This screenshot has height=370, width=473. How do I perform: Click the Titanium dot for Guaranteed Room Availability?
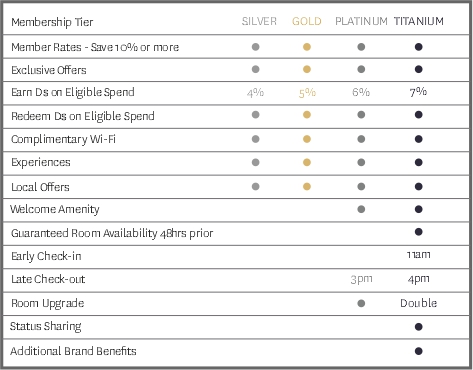[419, 232]
